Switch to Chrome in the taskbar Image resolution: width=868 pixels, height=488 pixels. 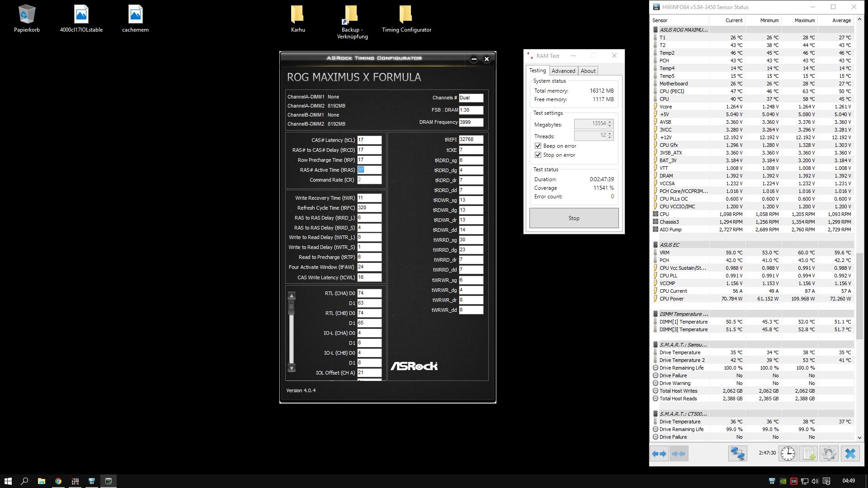(58, 481)
